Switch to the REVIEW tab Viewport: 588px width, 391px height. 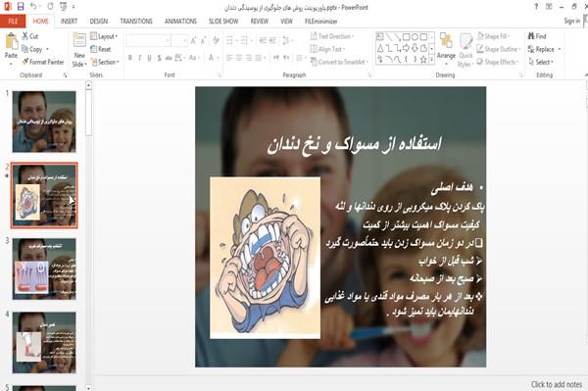coord(259,21)
